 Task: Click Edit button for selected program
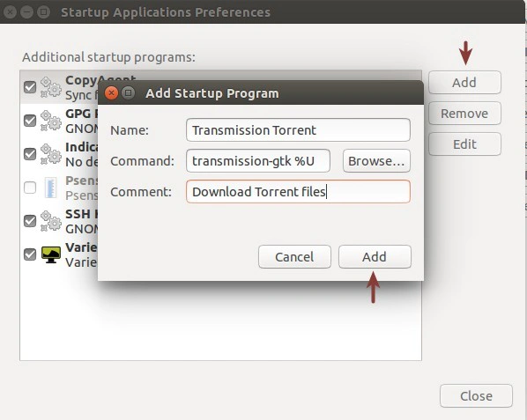[464, 144]
